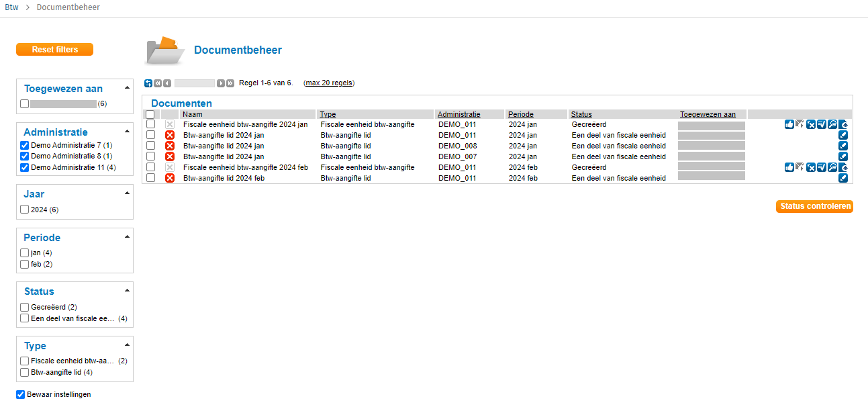Click edit pencil icon for DEMO_008 row
Screen dimensions: 868x409
pyautogui.click(x=843, y=146)
